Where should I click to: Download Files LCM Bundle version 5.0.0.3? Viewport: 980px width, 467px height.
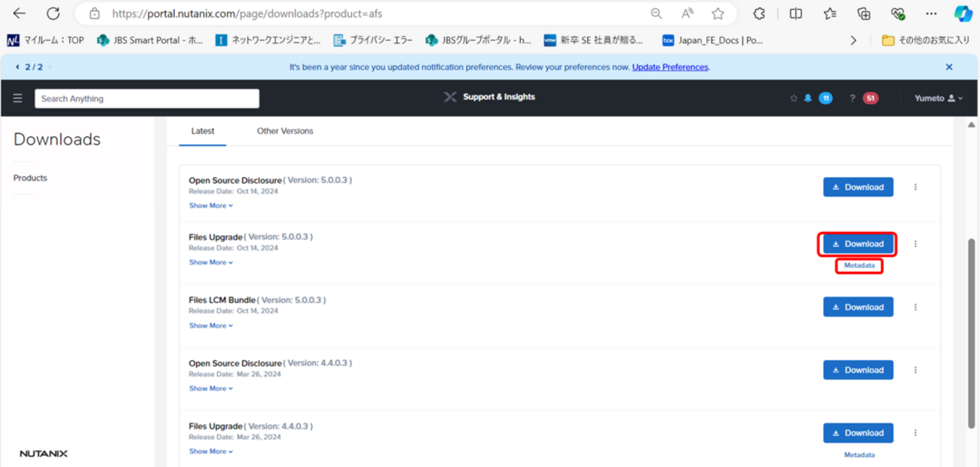(x=858, y=307)
